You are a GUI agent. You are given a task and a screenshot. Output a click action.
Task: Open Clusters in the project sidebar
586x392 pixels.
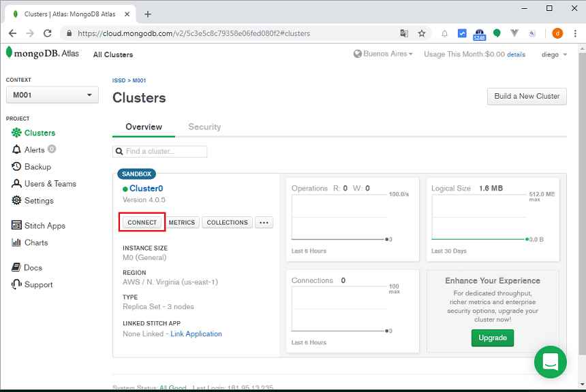[x=33, y=133]
